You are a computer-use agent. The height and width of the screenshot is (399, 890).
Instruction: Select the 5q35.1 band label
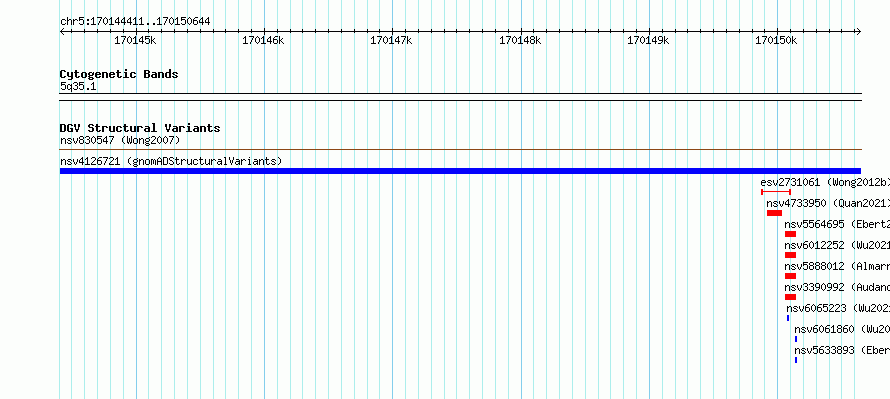coord(78,86)
